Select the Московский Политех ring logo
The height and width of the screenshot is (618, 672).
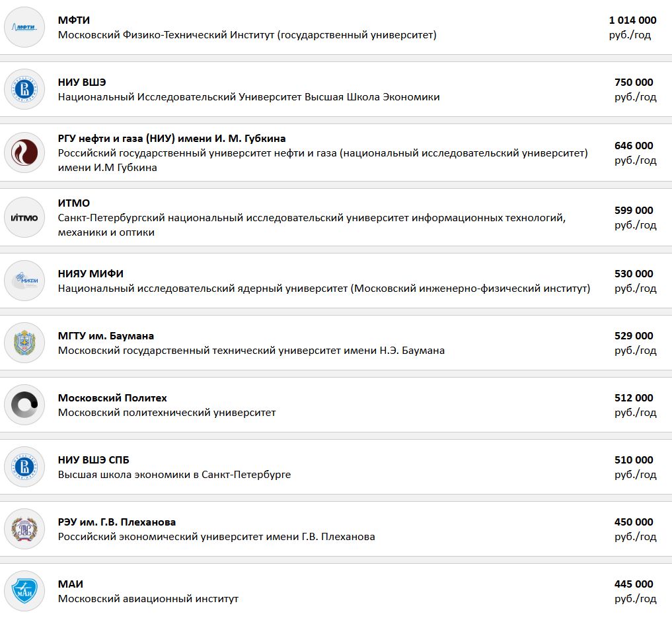pyautogui.click(x=24, y=405)
